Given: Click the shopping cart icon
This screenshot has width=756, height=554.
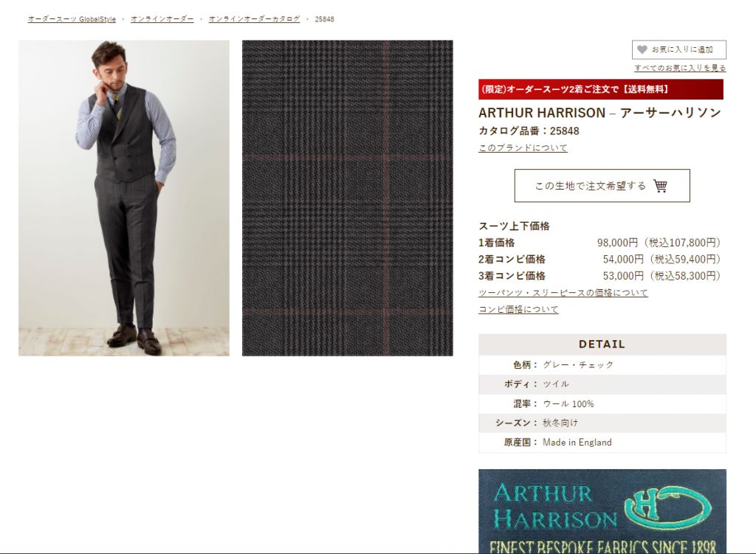Looking at the screenshot, I should point(661,185).
